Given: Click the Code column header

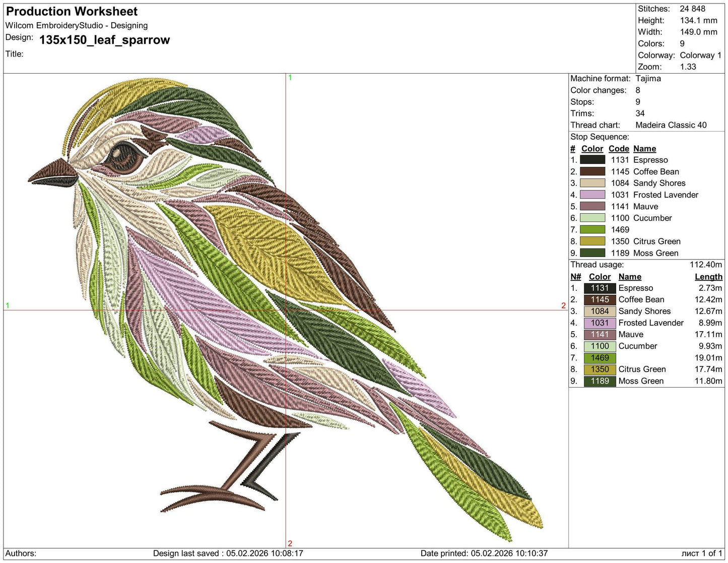Looking at the screenshot, I should [619, 149].
